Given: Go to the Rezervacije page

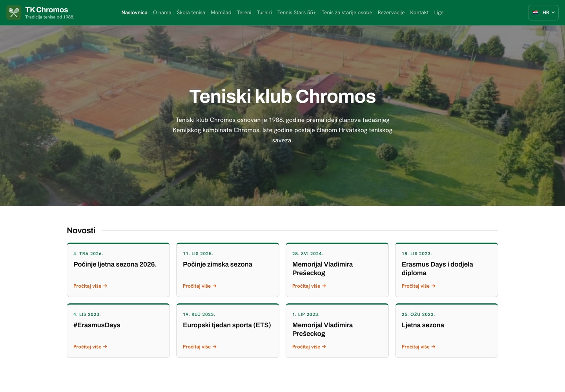Looking at the screenshot, I should coord(391,13).
